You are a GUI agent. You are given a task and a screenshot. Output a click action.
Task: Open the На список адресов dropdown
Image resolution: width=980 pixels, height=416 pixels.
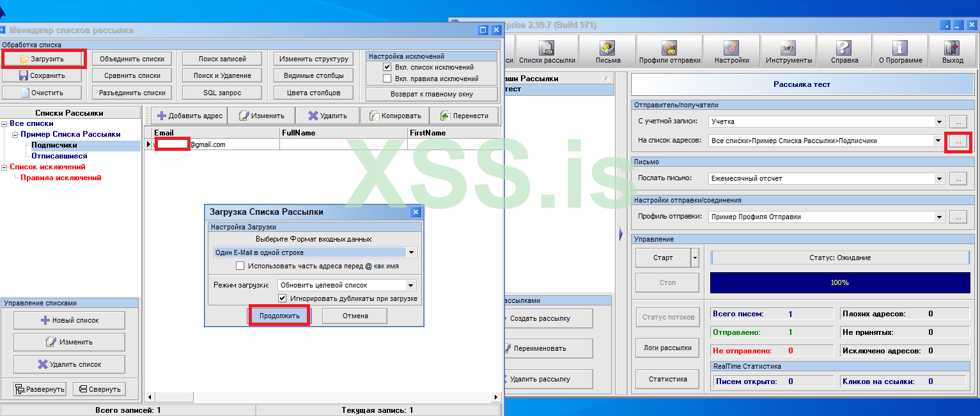pos(938,141)
